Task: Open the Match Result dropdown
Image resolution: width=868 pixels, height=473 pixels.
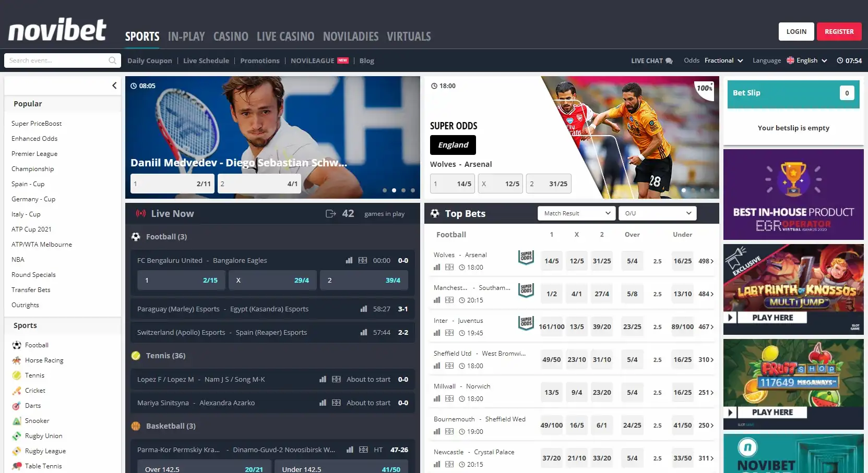Action: [x=576, y=213]
